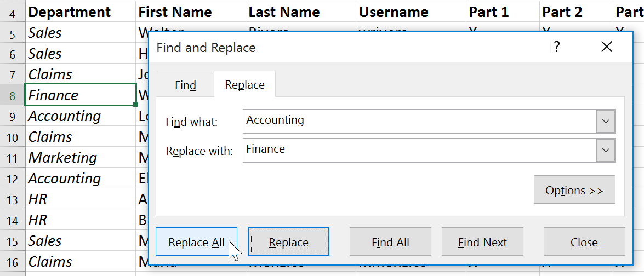Click the Find what text field
Image resolution: width=644 pixels, height=276 pixels.
(419, 121)
